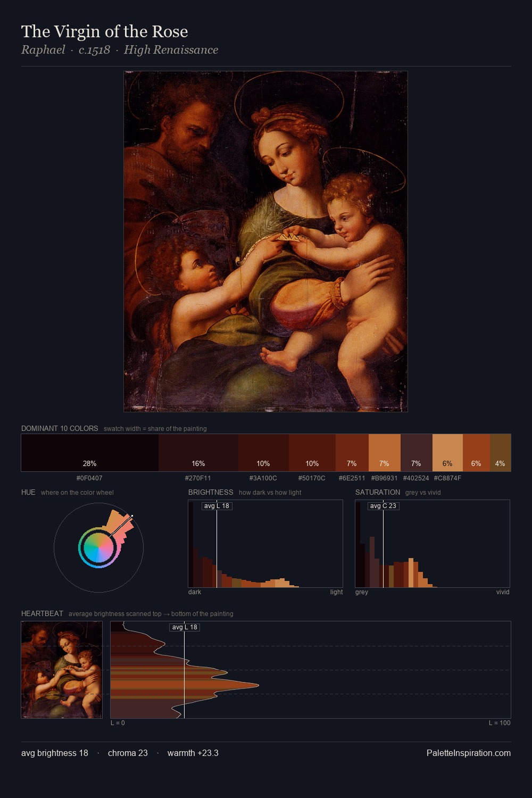Click the "vivid" axis label
Image resolution: width=532 pixels, height=798 pixels.
point(503,592)
